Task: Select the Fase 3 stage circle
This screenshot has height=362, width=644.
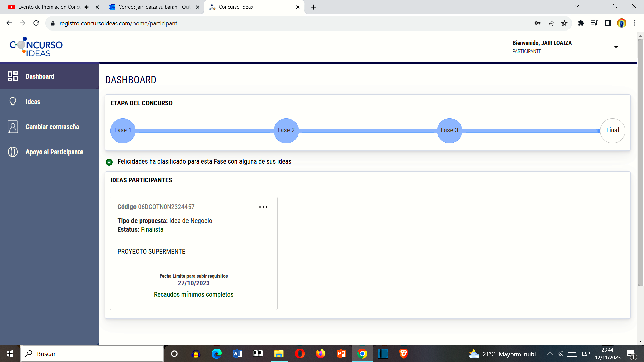Action: point(449,131)
